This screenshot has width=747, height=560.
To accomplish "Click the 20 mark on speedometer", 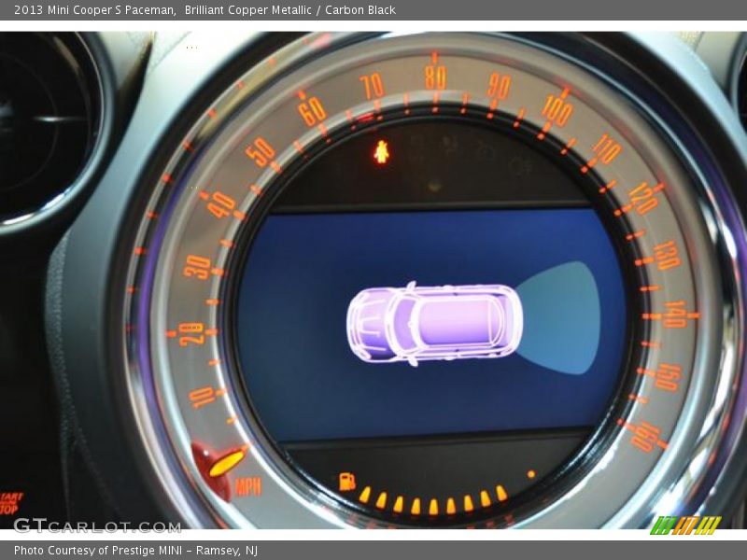I will pos(191,333).
